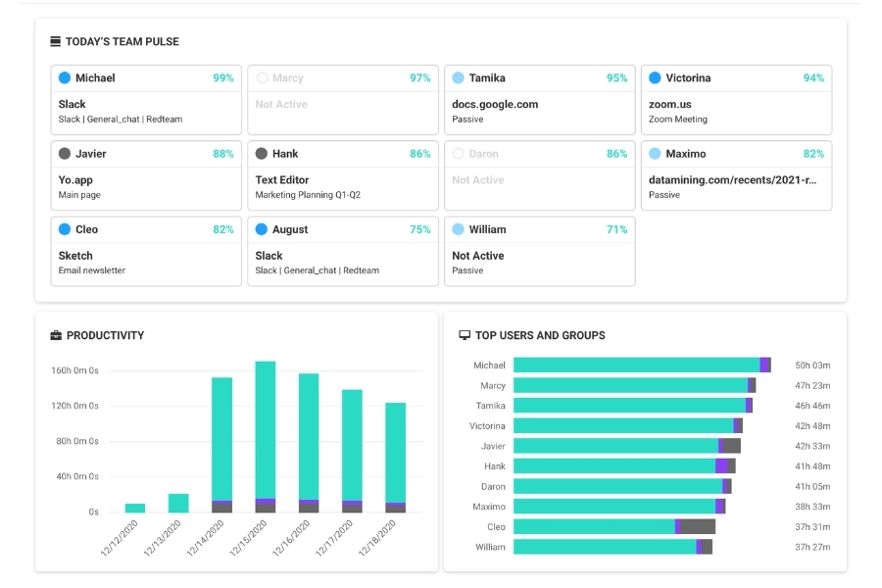Open Michael's team pulse card name

tap(95, 77)
